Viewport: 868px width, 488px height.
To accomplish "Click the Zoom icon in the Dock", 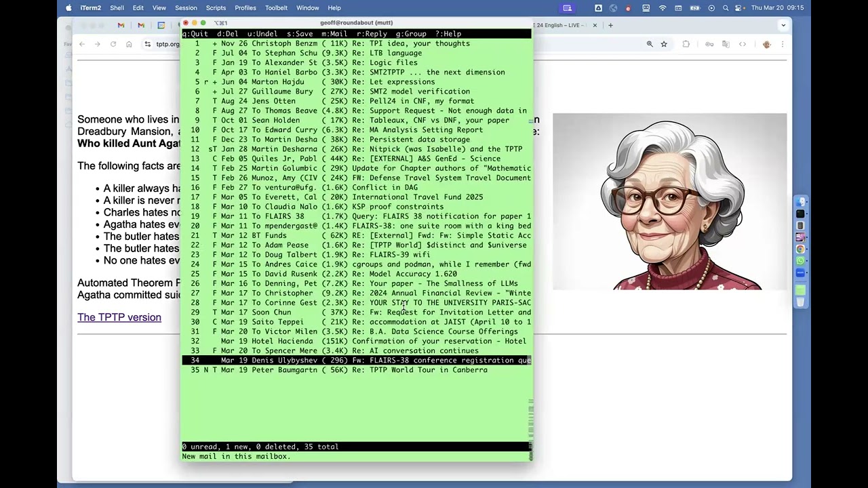I will (x=801, y=273).
